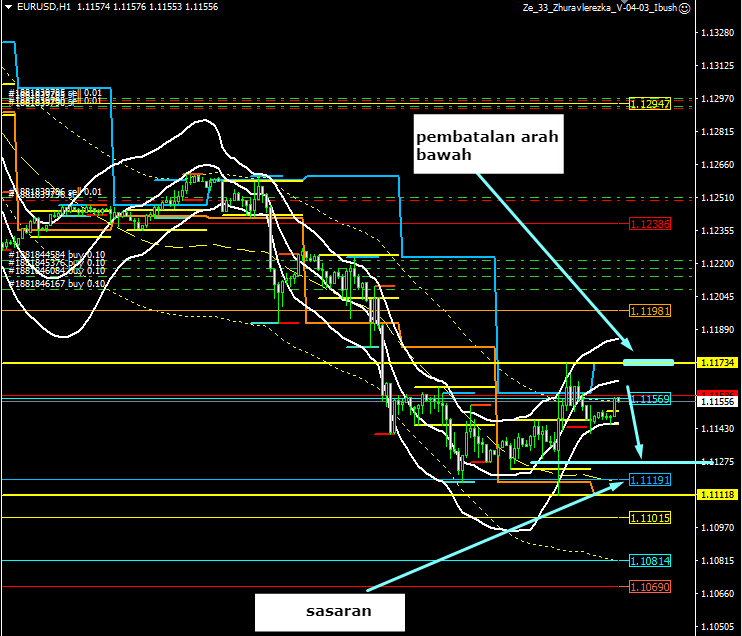Select the 'sasaran' annotation label

pyautogui.click(x=330, y=612)
